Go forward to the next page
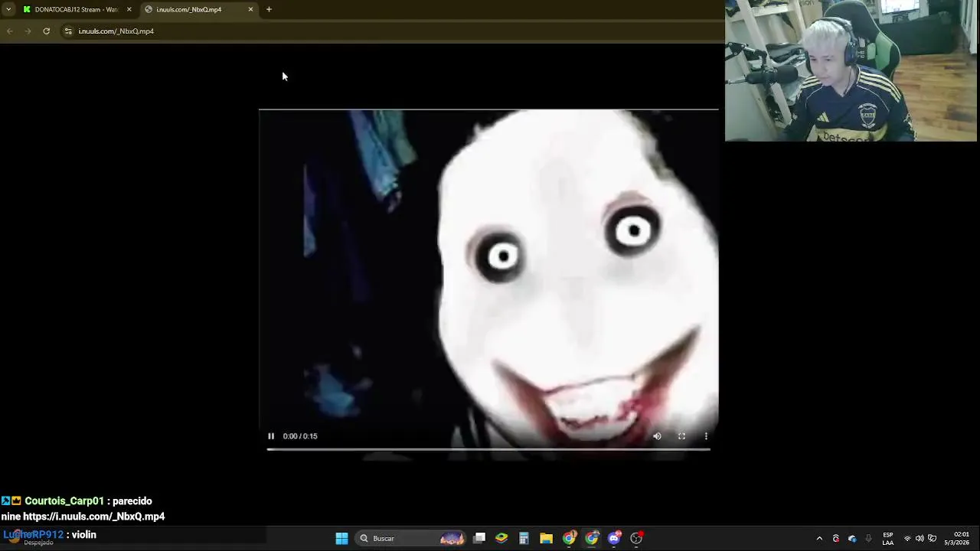 click(28, 31)
